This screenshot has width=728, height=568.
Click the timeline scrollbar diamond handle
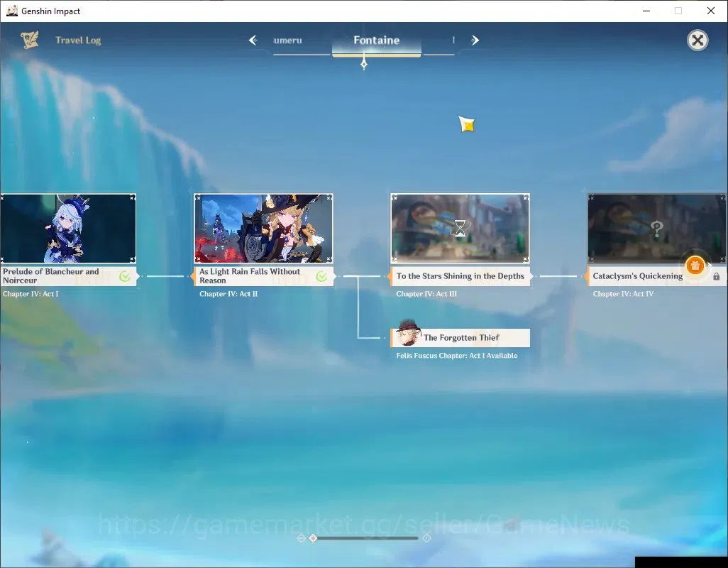coord(314,537)
